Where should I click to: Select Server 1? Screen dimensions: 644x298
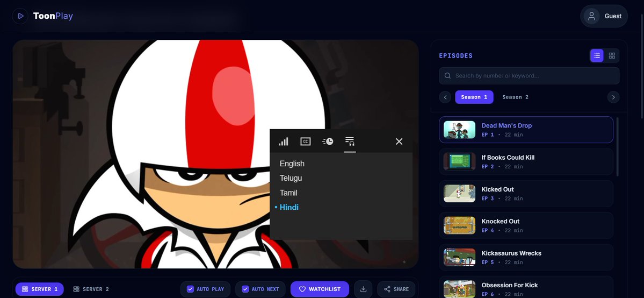[39, 289]
